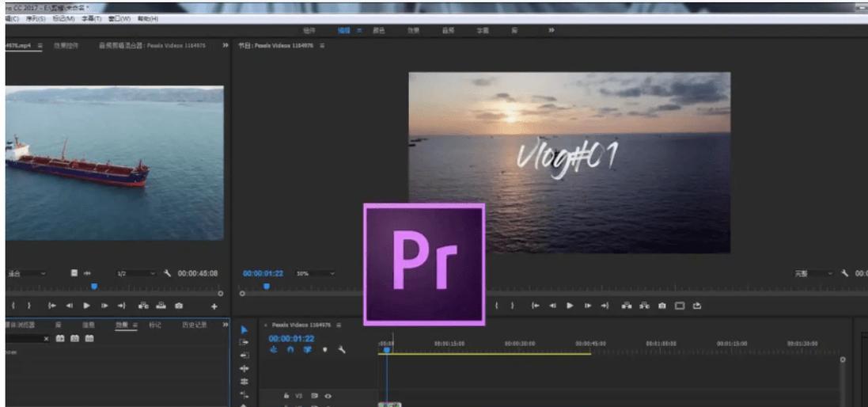
Task: Click the Overwrite button in Source monitor
Action: [x=161, y=306]
